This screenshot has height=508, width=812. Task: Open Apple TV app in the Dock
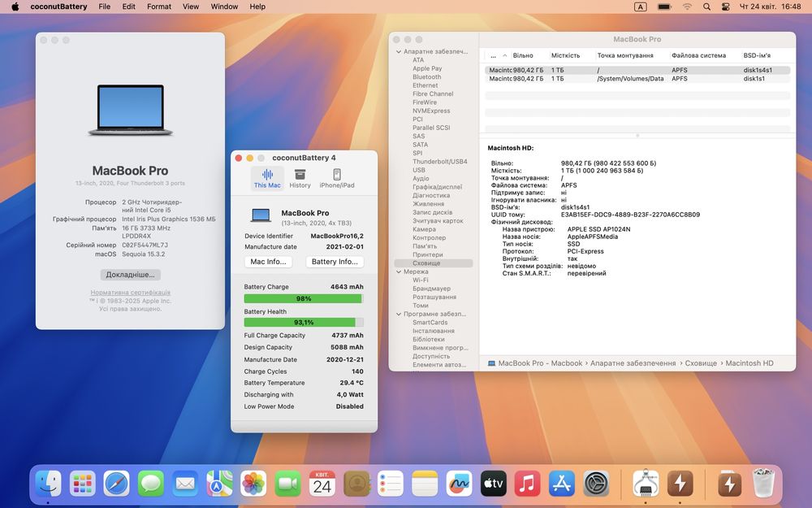coord(493,484)
